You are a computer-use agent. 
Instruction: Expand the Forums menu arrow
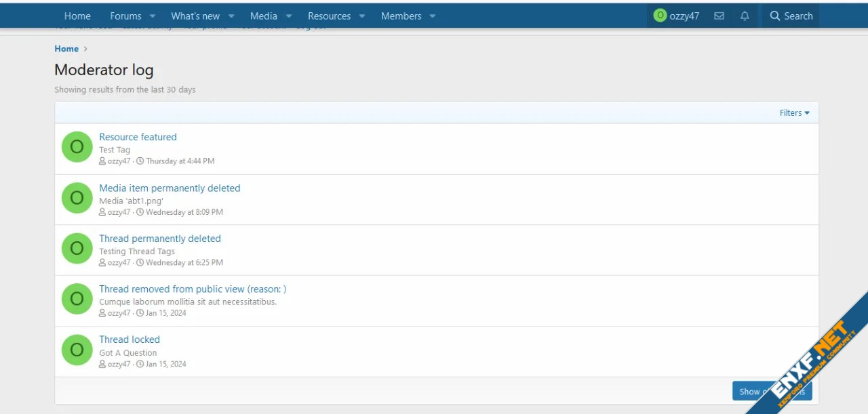(x=152, y=16)
